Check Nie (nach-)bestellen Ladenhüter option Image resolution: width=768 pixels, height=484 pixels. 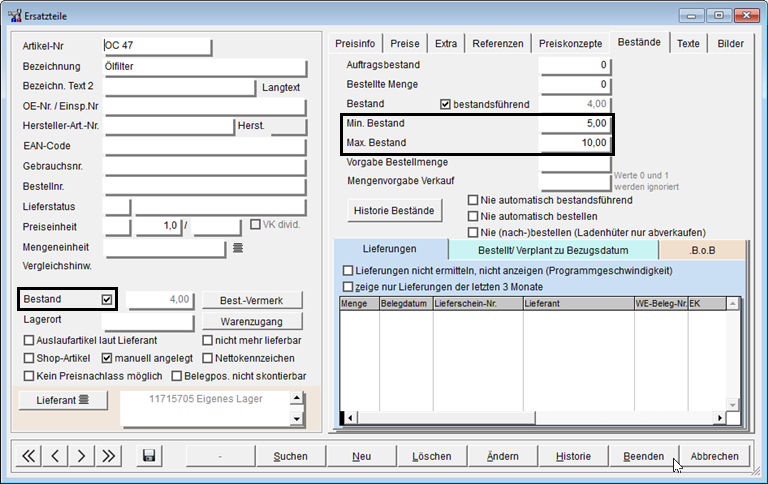(473, 232)
